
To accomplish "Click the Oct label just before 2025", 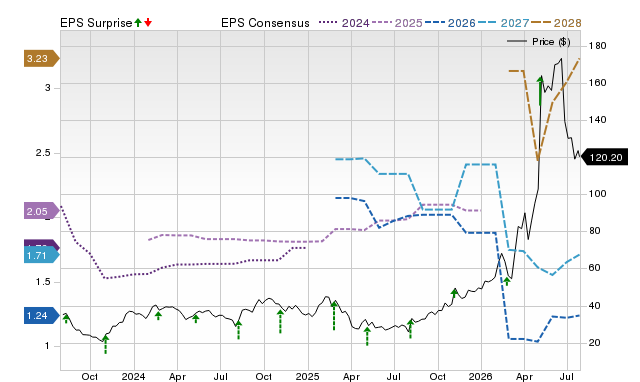I will click(264, 376).
